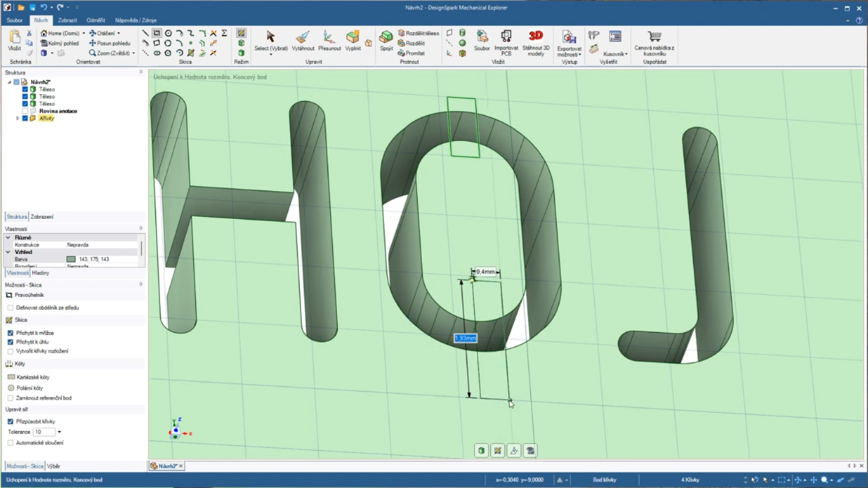
Task: Click the Undo arrow in title bar
Action: (44, 7)
